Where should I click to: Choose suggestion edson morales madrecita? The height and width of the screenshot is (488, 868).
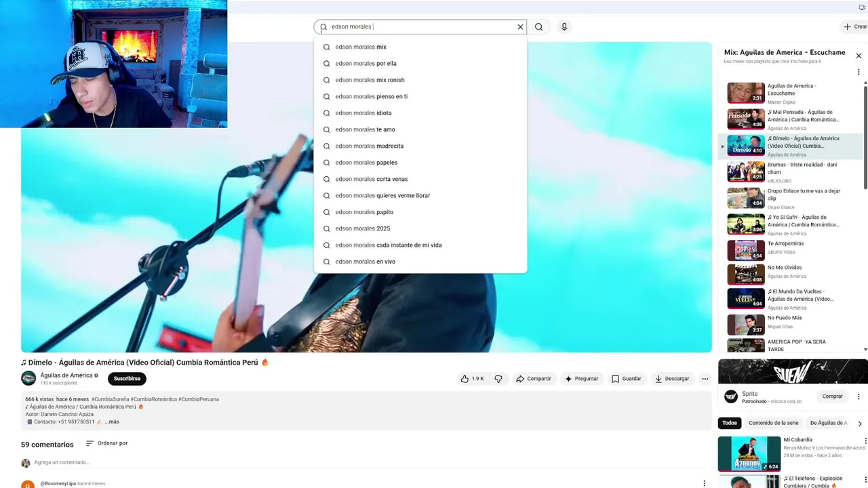coord(420,146)
